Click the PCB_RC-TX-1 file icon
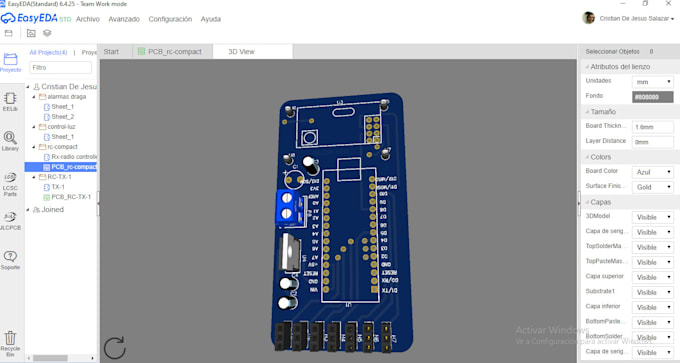680x363 pixels. coord(47,197)
